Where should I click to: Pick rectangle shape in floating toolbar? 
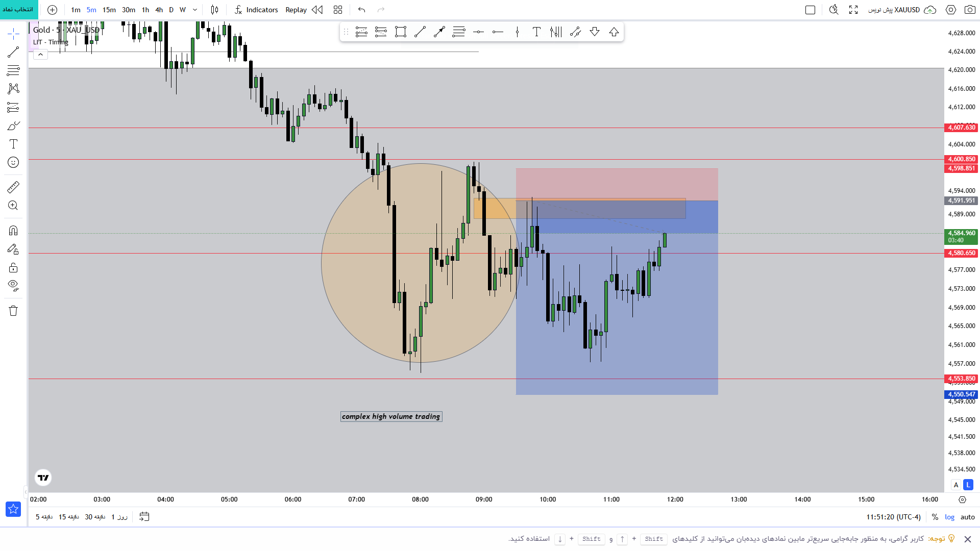[x=401, y=32]
